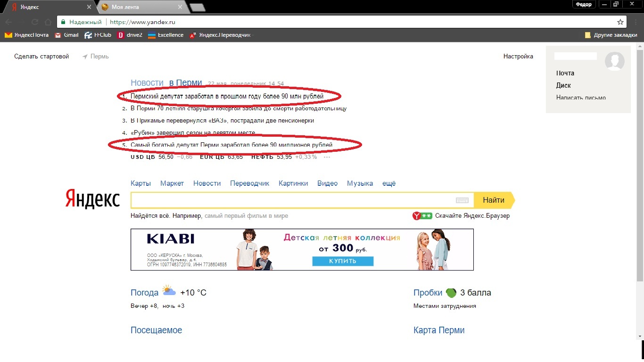The image size is (644, 362).
Task: Close the Моя лента tab
Action: [179, 7]
